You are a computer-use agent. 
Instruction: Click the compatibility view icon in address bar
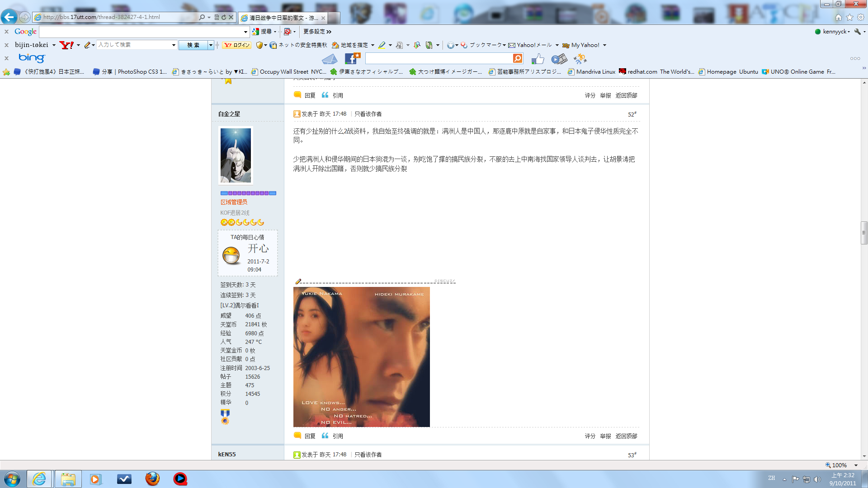click(217, 17)
